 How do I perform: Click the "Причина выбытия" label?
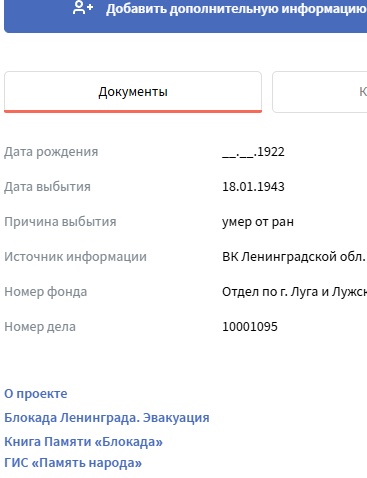tap(60, 222)
